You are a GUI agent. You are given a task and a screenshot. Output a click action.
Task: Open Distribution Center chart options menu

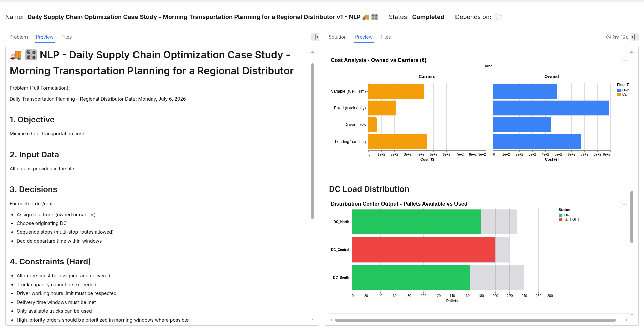625,204
